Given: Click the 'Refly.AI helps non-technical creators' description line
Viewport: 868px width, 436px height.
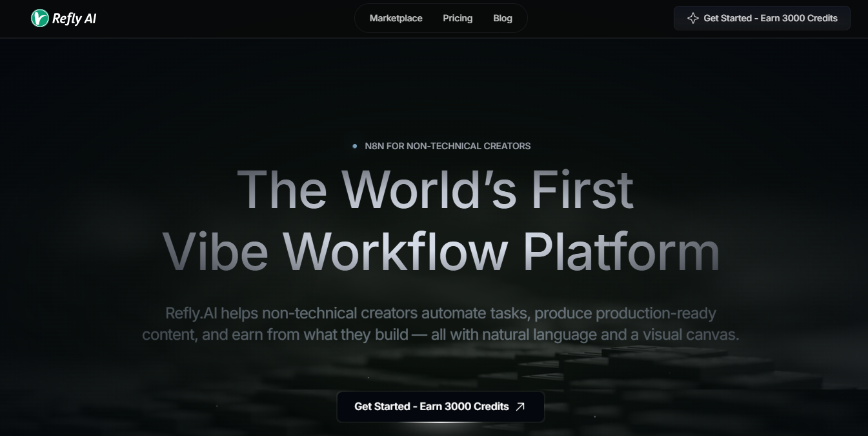Looking at the screenshot, I should pos(441,313).
